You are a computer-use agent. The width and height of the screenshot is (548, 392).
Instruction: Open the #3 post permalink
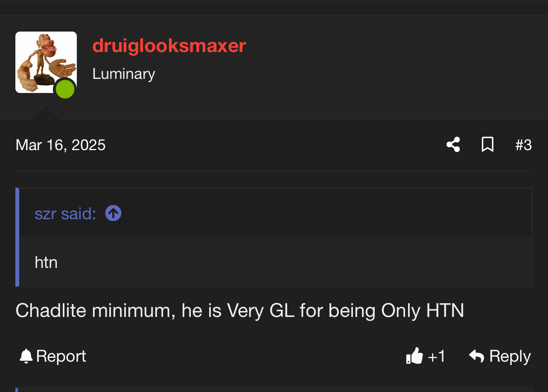(x=524, y=145)
